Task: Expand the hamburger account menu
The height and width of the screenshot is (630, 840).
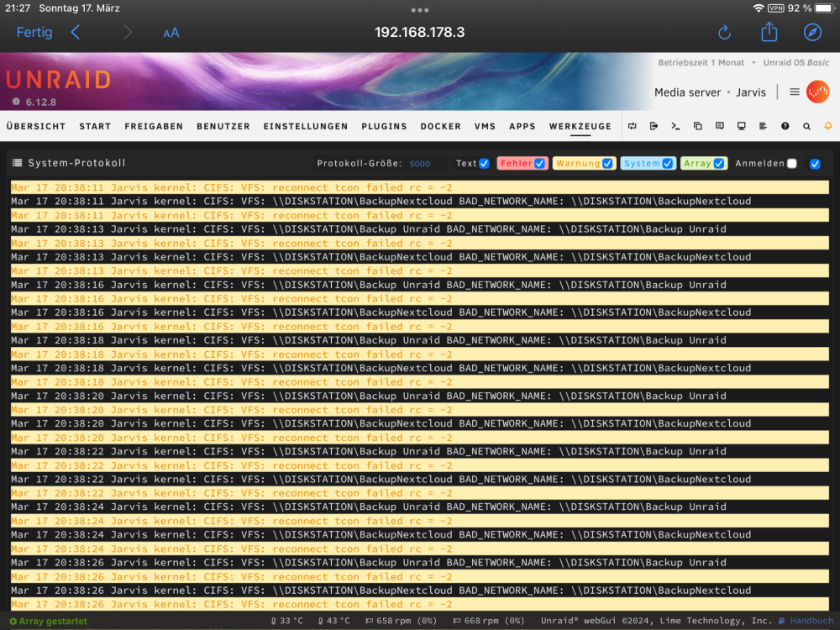Action: point(795,92)
